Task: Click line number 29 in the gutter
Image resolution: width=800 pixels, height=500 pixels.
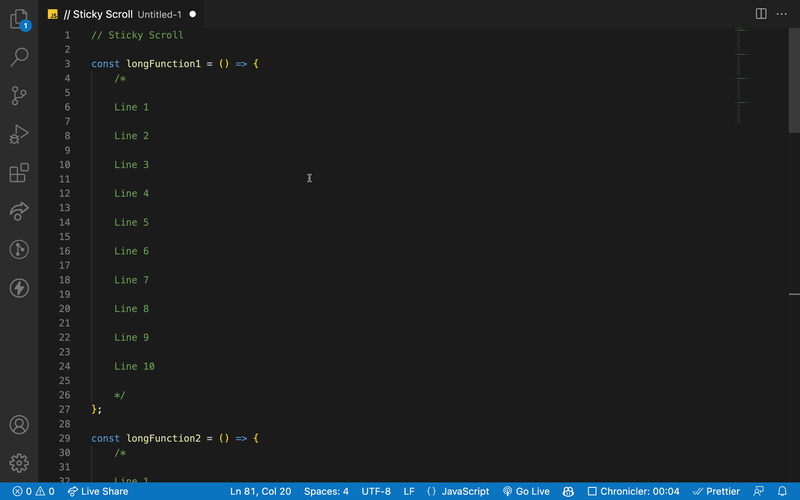Action: point(65,438)
